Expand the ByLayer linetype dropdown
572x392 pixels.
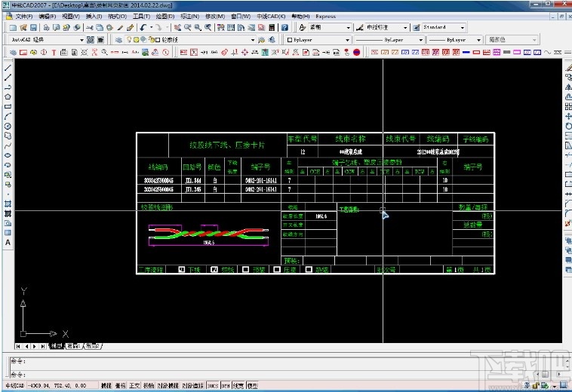pos(420,40)
